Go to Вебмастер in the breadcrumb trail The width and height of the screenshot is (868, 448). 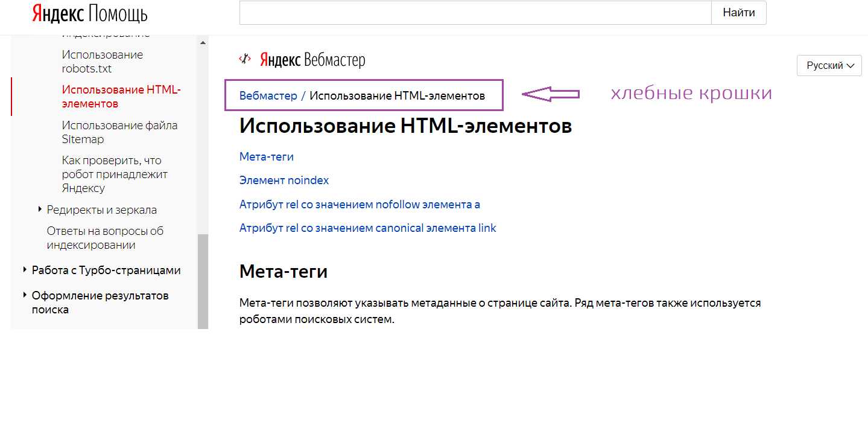click(268, 95)
